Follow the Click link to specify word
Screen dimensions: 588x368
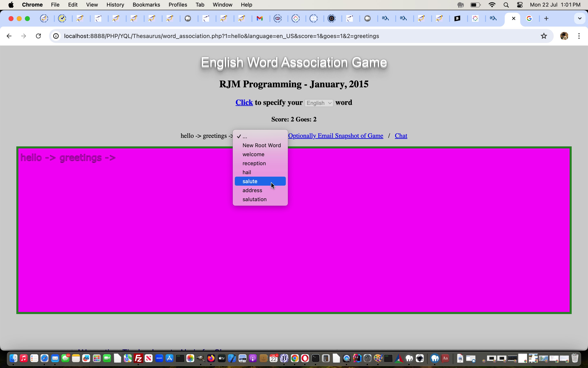point(244,102)
